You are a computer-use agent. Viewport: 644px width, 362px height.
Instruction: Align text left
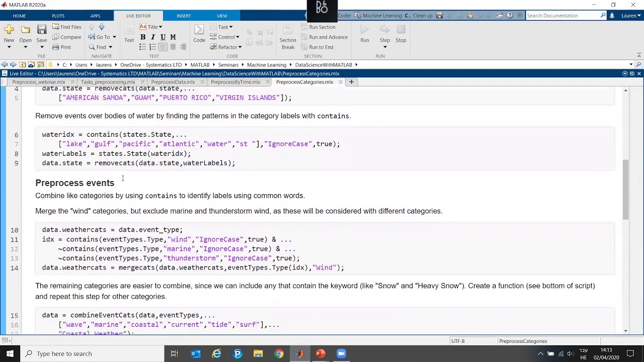[x=163, y=47]
